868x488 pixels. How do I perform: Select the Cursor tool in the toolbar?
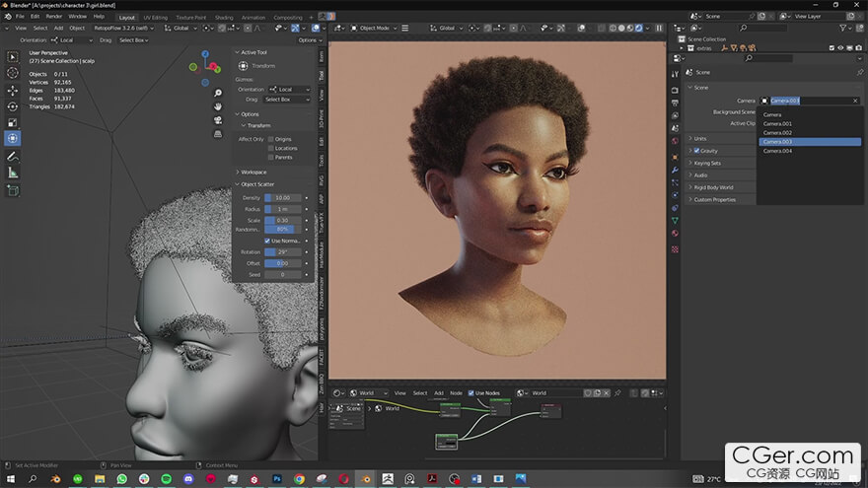13,72
